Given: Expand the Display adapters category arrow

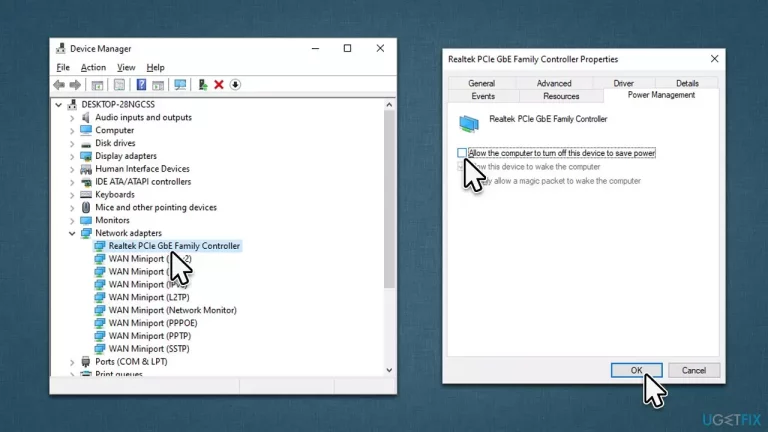Looking at the screenshot, I should [72, 156].
